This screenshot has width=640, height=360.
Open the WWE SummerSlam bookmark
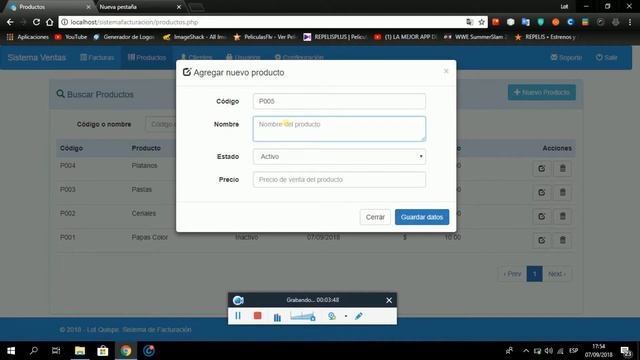[x=476, y=37]
